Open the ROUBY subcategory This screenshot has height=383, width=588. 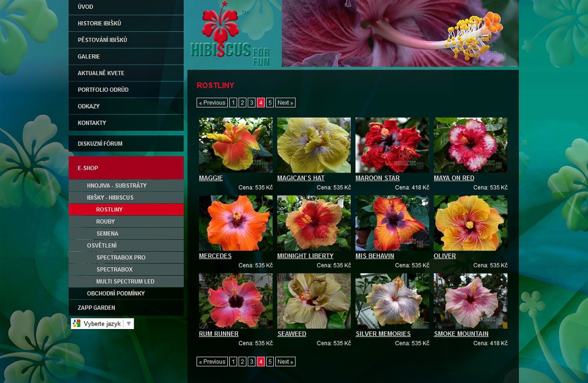tap(126, 222)
